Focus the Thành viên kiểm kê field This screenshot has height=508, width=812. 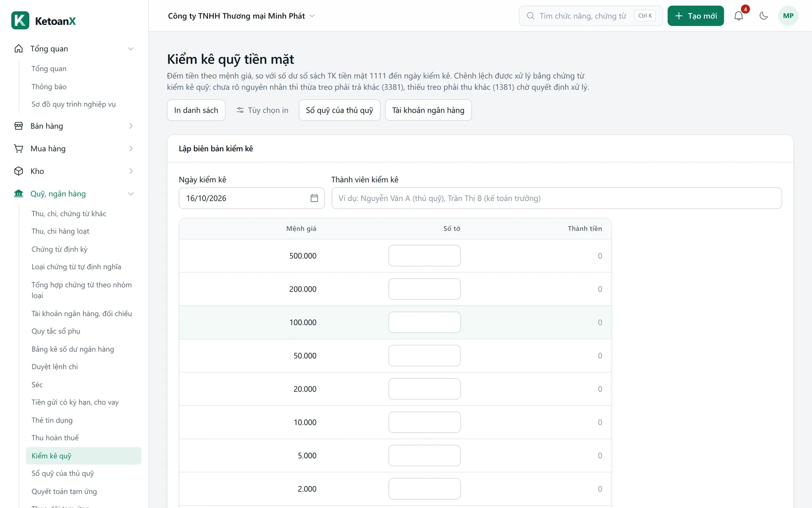click(x=557, y=198)
